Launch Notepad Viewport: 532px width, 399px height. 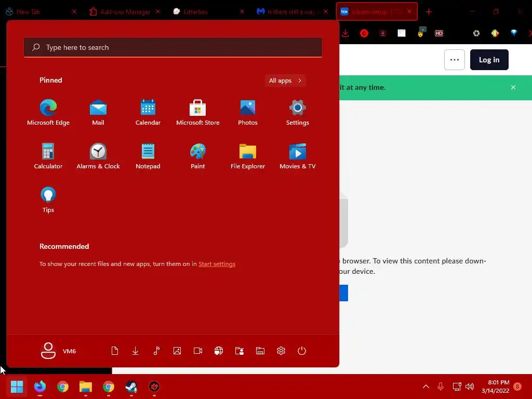pyautogui.click(x=148, y=156)
